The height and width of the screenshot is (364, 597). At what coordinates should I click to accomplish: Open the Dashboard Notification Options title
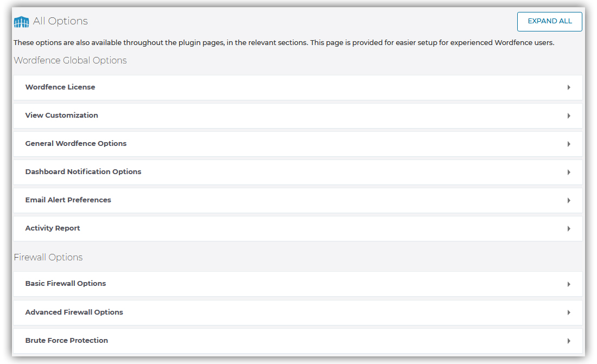(x=83, y=172)
